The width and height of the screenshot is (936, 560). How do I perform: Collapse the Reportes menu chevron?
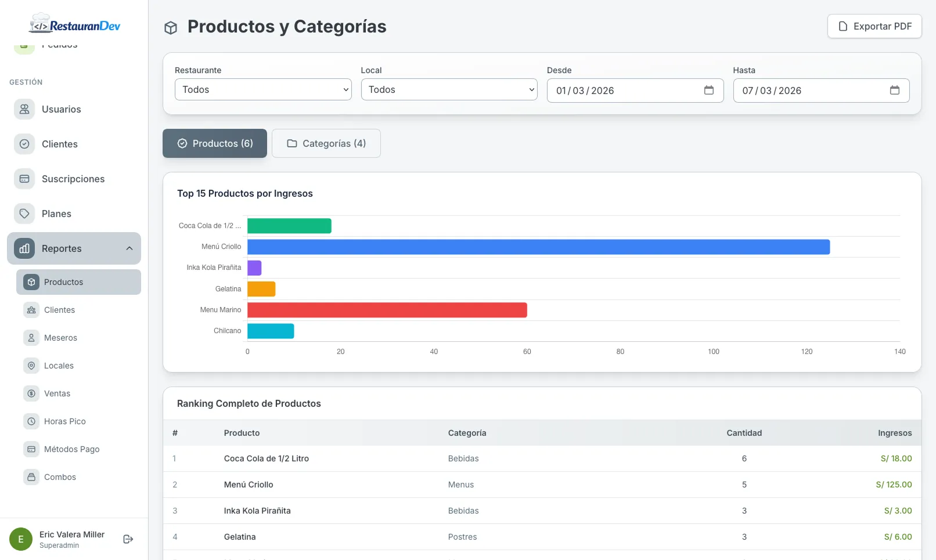129,248
